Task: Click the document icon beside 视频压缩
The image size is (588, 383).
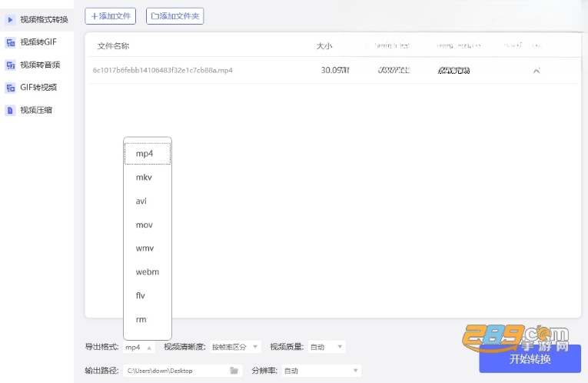Action: click(x=10, y=110)
